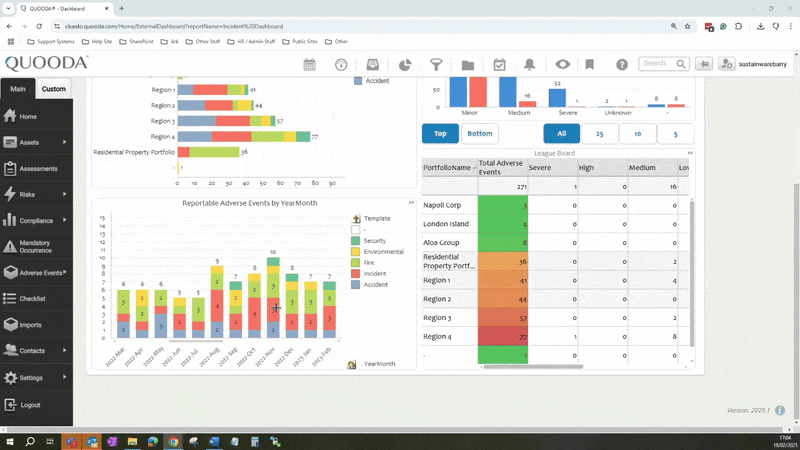Open Chrome tab search dropdown
Viewport: 800px width, 450px height.
click(x=8, y=9)
